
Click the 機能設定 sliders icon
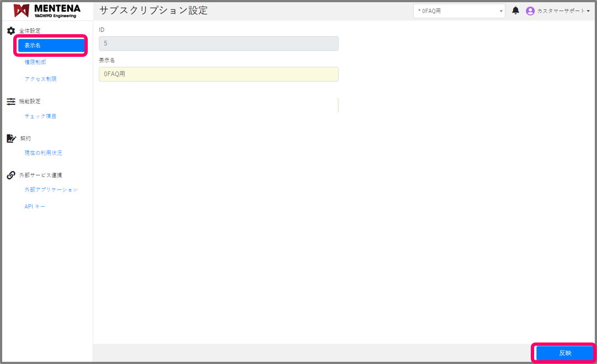coord(11,101)
